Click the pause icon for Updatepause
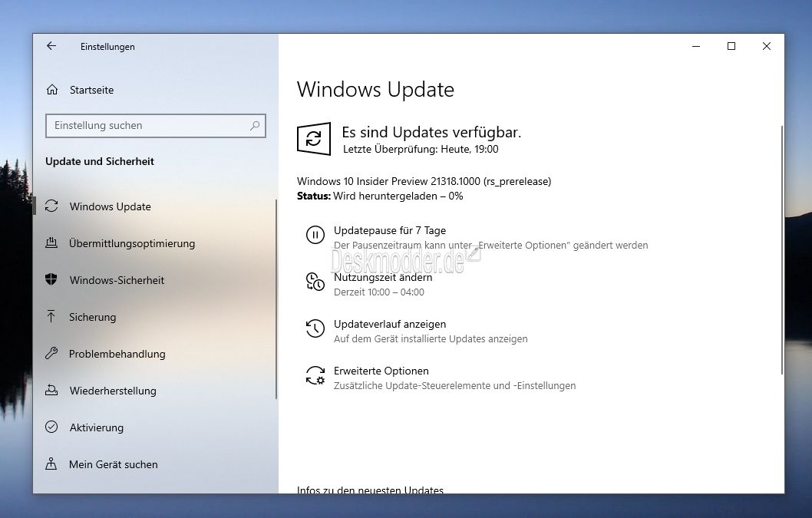Screen dimensions: 812x518 [x=315, y=235]
